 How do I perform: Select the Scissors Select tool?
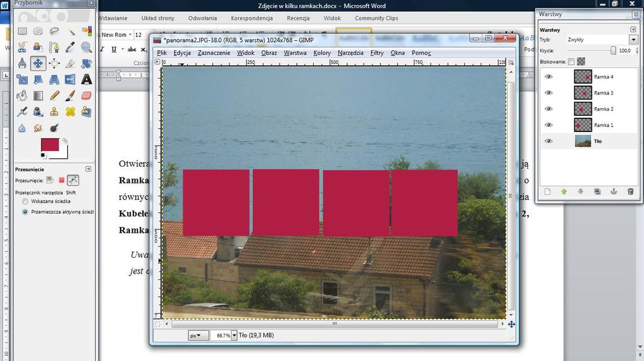22,47
